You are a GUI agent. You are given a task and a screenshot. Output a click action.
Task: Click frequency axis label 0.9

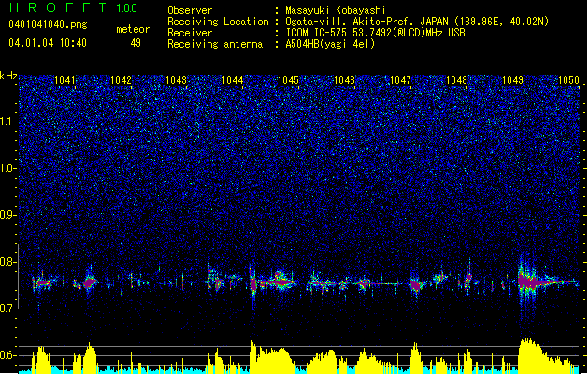pos(8,215)
